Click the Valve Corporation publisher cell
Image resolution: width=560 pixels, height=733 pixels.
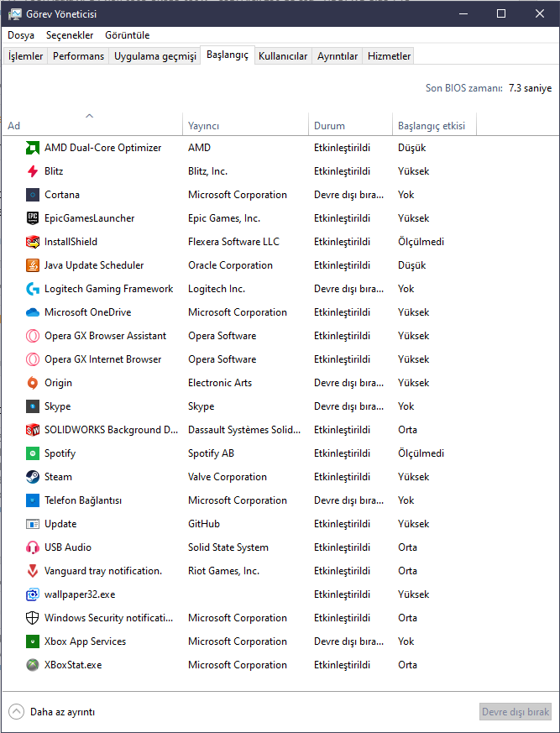coord(228,477)
